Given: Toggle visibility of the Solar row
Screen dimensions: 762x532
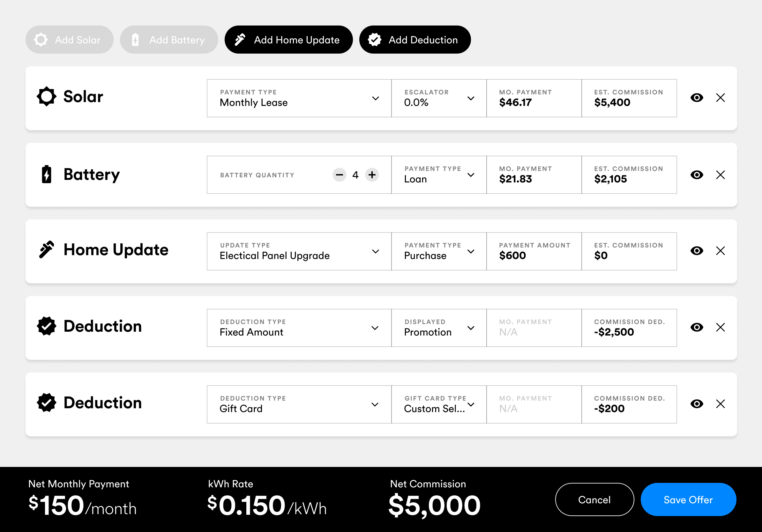Looking at the screenshot, I should click(697, 98).
